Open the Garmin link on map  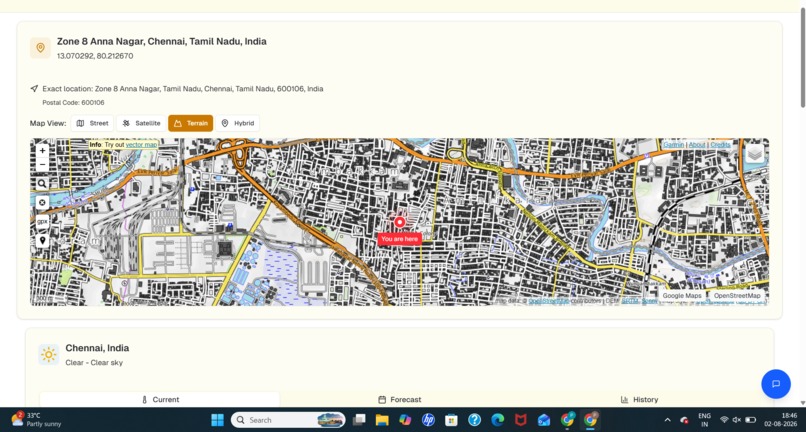(673, 145)
